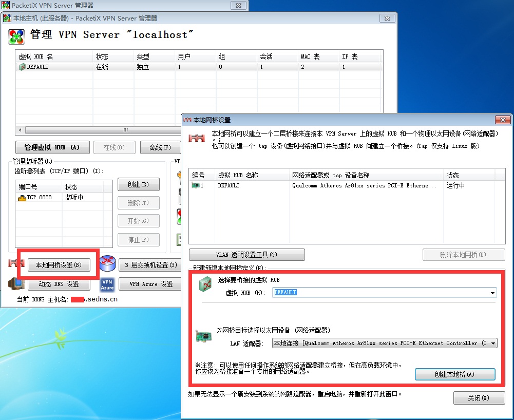Click the 离线(F) button

click(160, 147)
